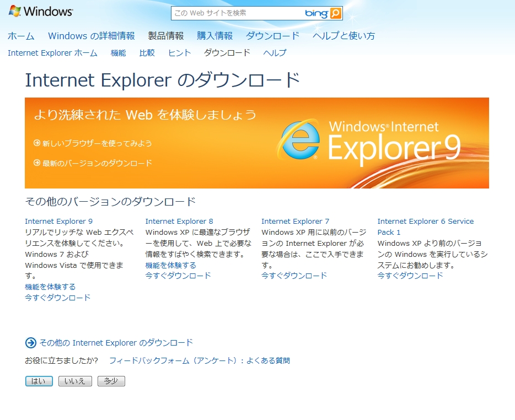Click the Bing search magnifier icon
515x420 pixels.
(336, 13)
